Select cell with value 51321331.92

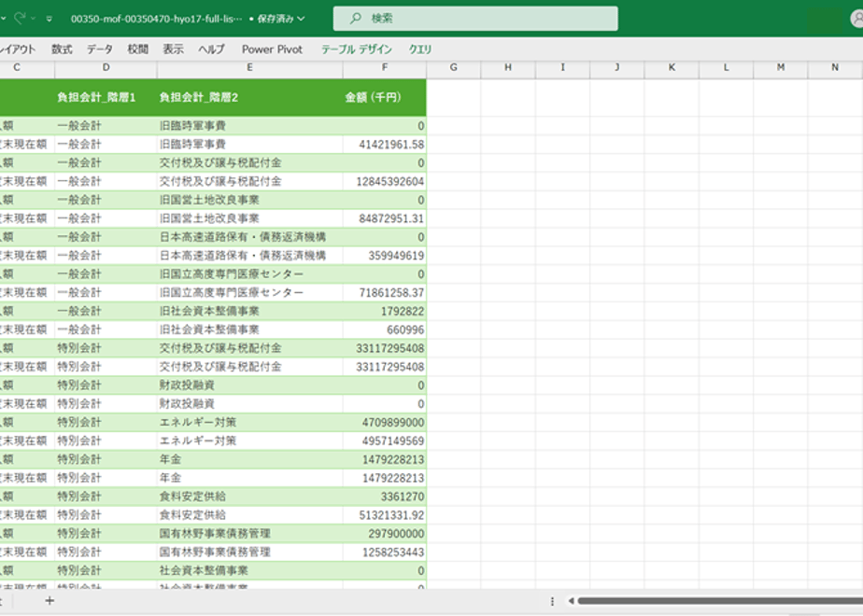click(x=384, y=515)
